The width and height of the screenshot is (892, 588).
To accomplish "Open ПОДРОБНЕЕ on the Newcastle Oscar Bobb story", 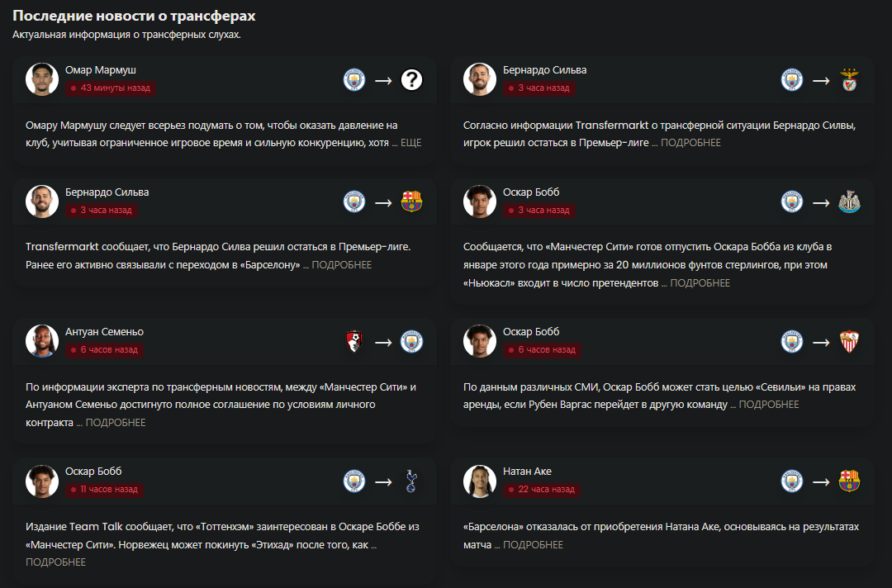I will 700,283.
